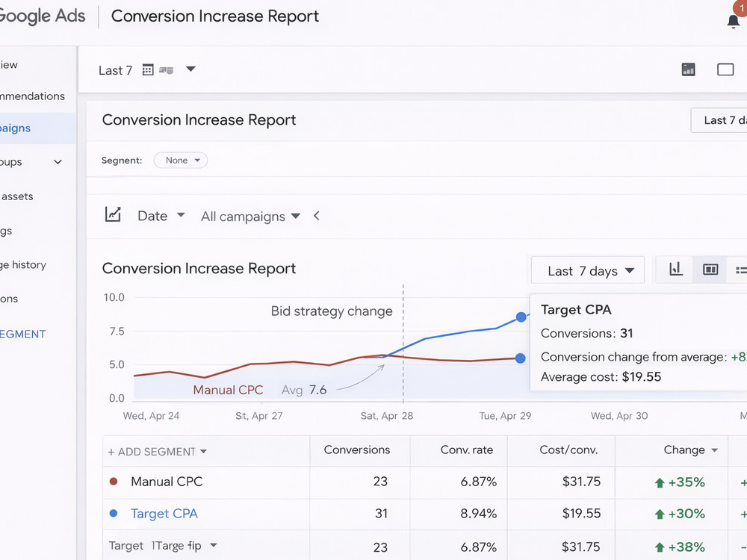Switch to list view icon

[x=740, y=270]
